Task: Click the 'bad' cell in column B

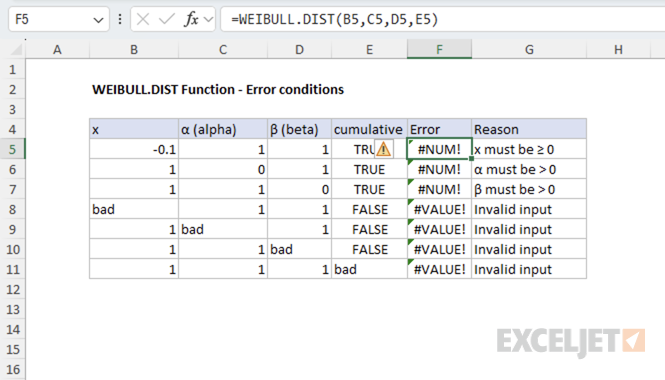Action: (134, 210)
